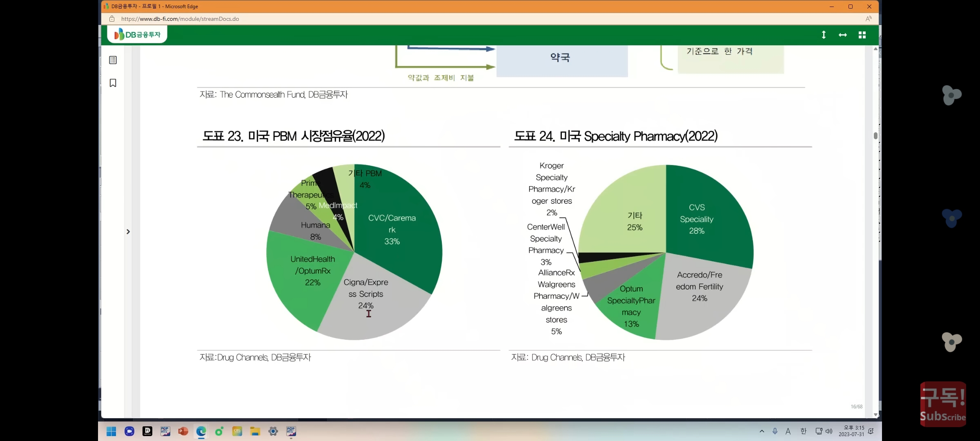
Task: Open the POP HTS icon left of PowerPoint
Action: point(165,431)
